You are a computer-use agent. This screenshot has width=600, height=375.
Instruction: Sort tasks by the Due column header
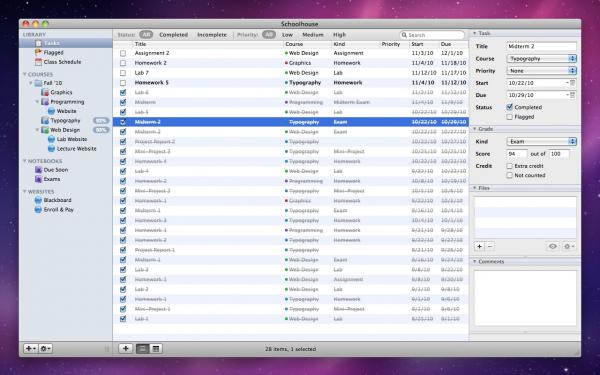(453, 44)
